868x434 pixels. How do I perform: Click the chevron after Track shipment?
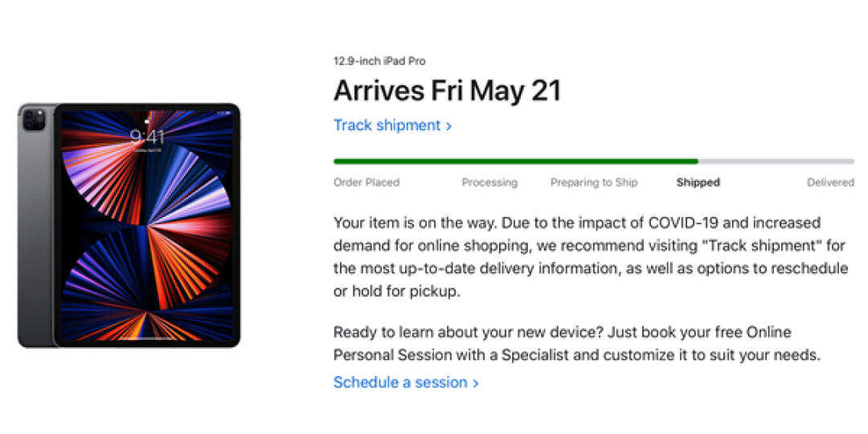[x=449, y=127]
